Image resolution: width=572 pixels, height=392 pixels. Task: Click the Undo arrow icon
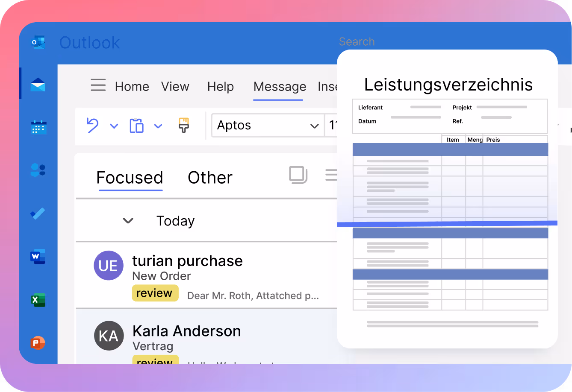(x=92, y=126)
